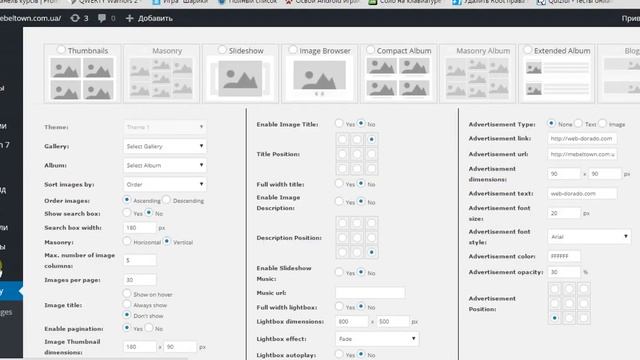Choose Image title Always show option
Viewport: 640px width, 360px height.
[127, 304]
